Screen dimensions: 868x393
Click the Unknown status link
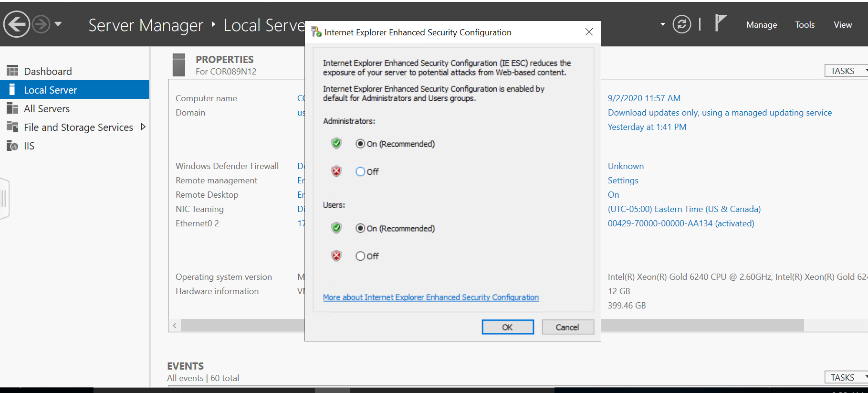tap(626, 166)
